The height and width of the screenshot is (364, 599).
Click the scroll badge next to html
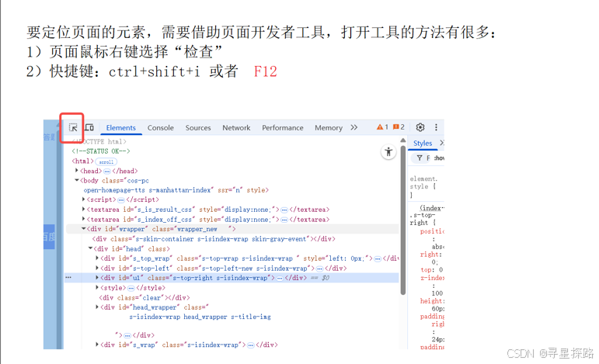pyautogui.click(x=106, y=161)
